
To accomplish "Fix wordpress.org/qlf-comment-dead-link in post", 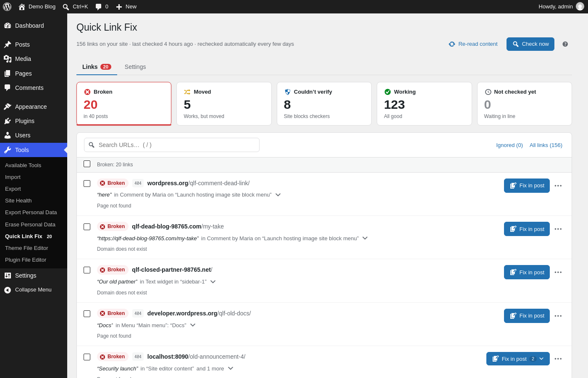I will tap(527, 186).
